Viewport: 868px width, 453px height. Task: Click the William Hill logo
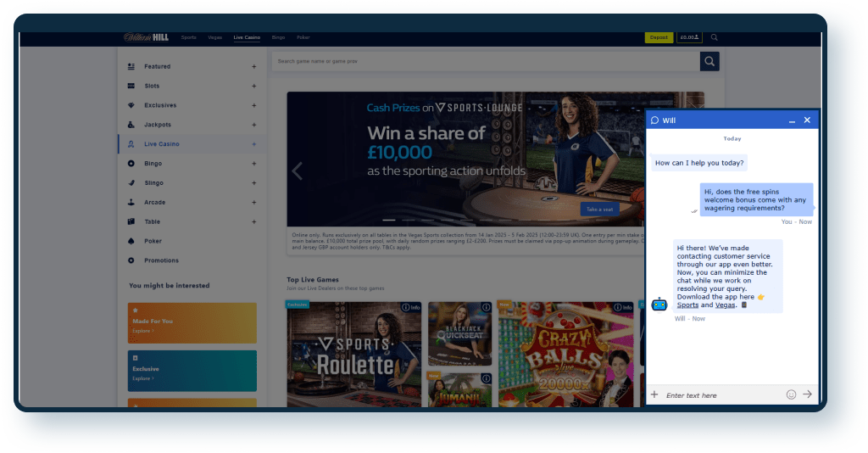[146, 37]
